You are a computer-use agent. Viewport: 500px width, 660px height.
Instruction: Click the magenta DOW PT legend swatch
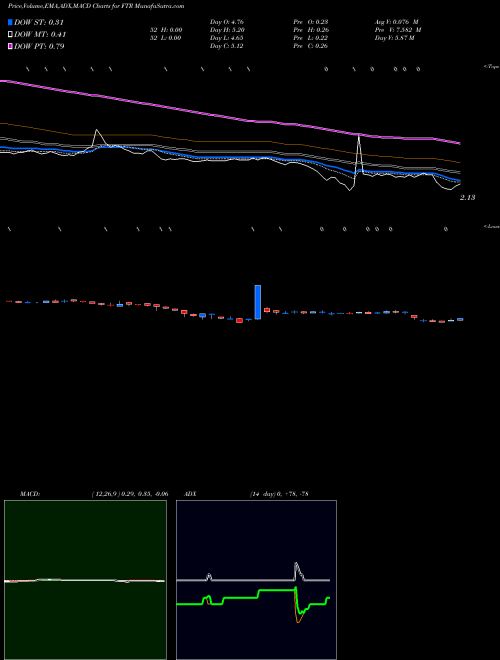[10, 46]
